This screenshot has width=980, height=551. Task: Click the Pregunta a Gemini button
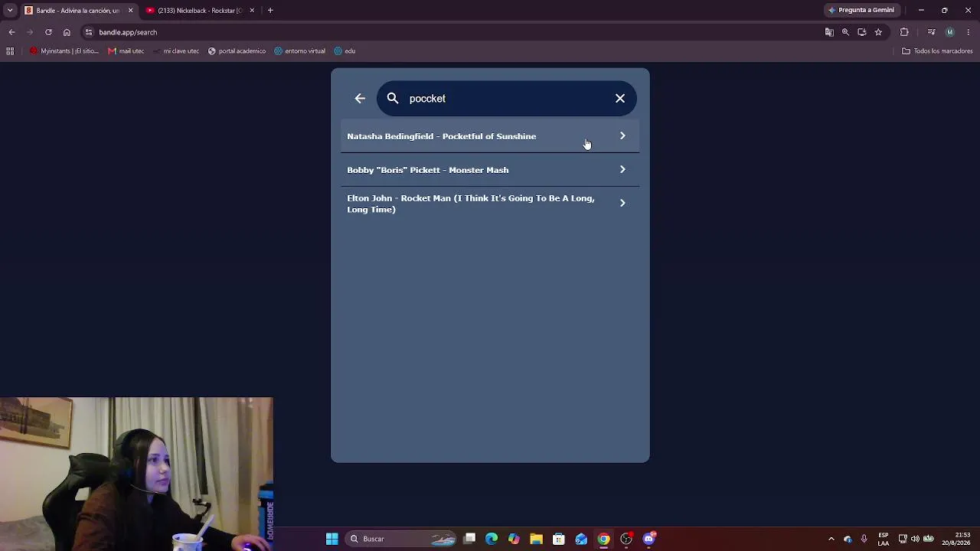click(x=861, y=10)
